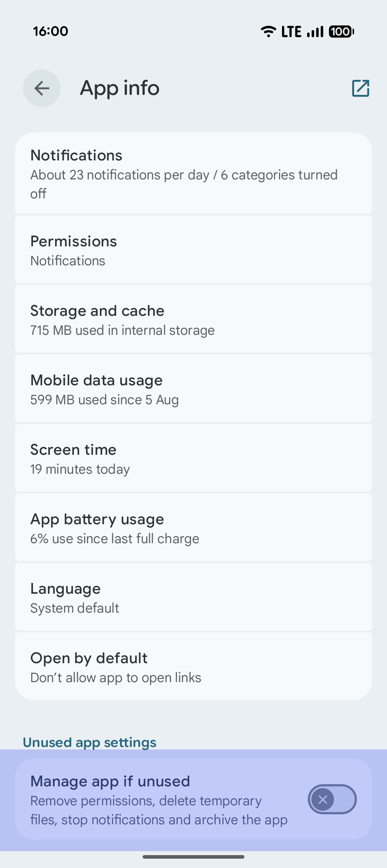Tap the App info page title

120,88
